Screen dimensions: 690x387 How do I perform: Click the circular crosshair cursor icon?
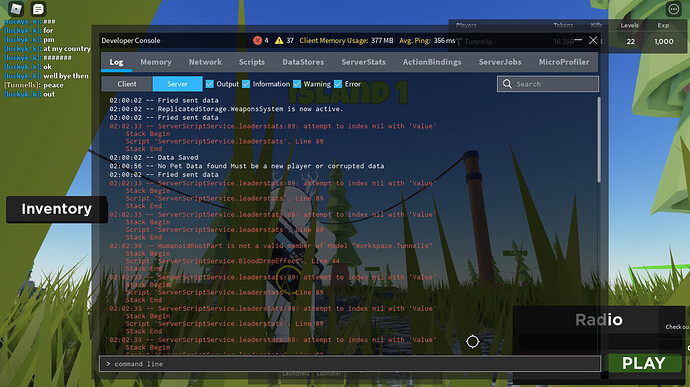point(473,342)
